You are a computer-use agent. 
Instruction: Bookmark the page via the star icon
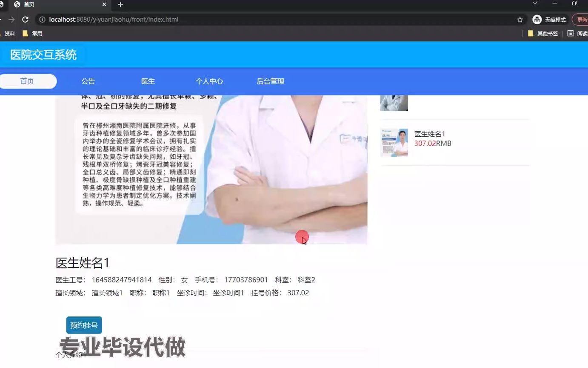(x=520, y=19)
